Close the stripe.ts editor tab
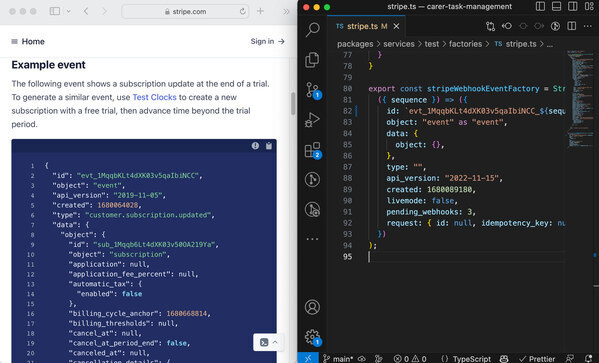599x363 pixels. tap(397, 26)
